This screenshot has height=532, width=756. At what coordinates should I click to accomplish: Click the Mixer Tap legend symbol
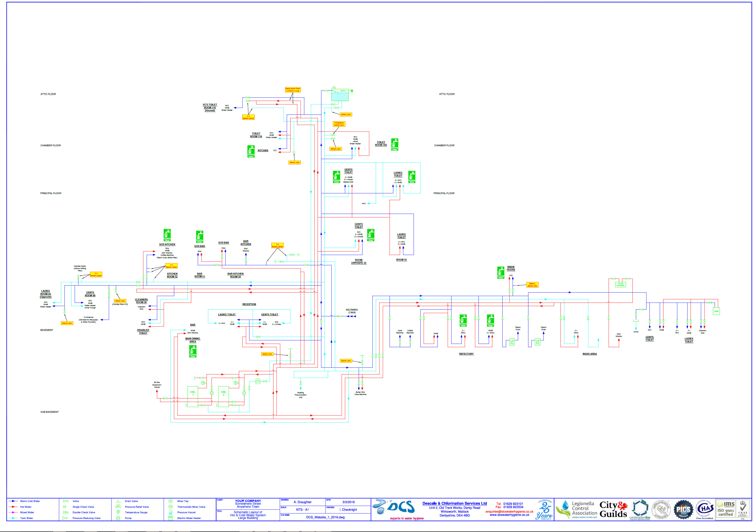click(170, 501)
